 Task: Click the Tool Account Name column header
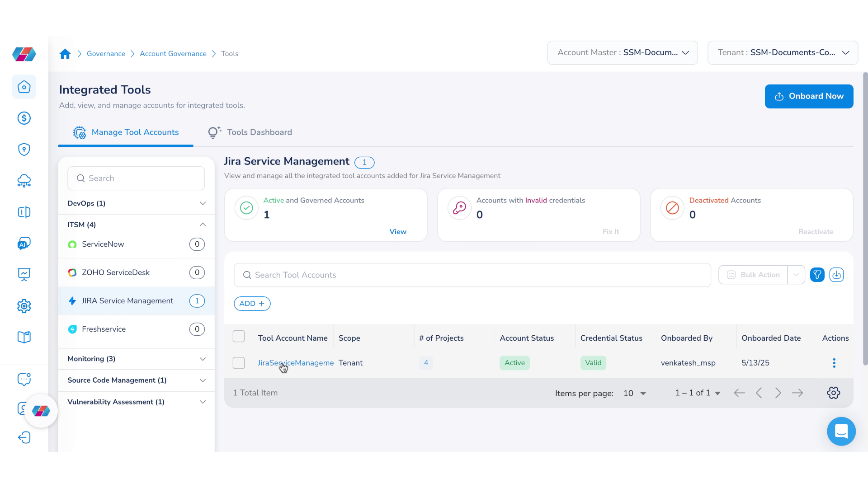coord(292,338)
